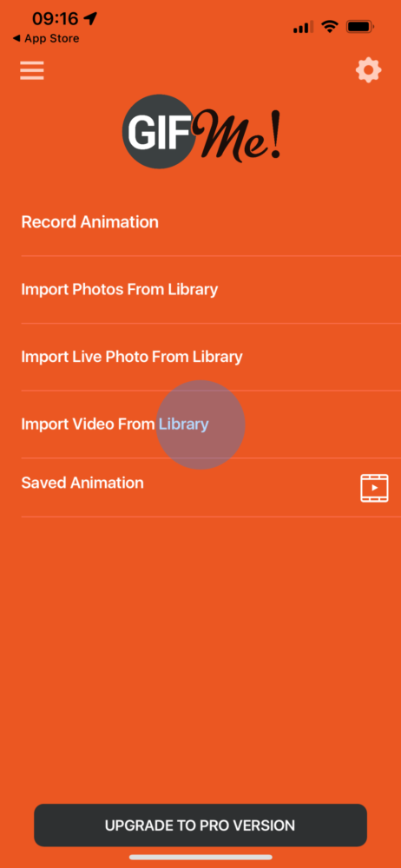Tap the blue highlighted word Library
Image resolution: width=401 pixels, height=868 pixels.
(184, 425)
